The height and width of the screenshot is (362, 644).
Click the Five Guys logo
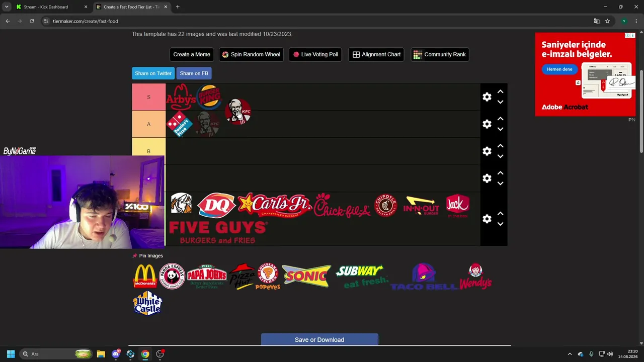(218, 232)
